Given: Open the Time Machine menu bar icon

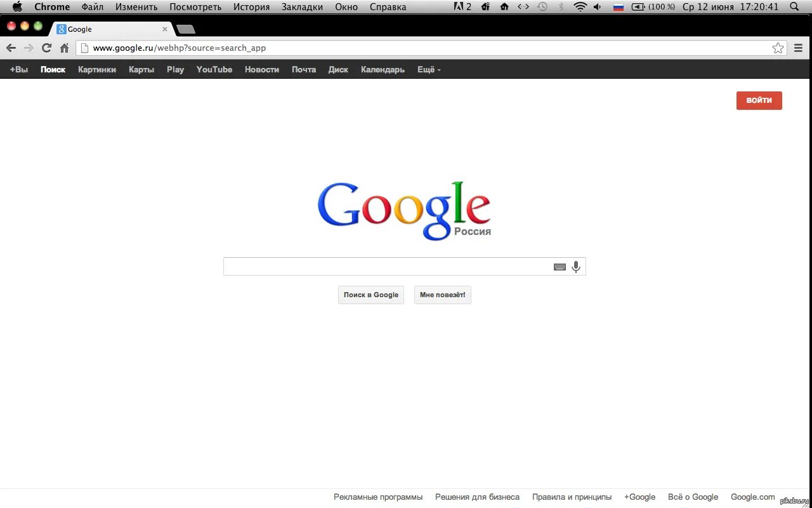Looking at the screenshot, I should pos(542,7).
